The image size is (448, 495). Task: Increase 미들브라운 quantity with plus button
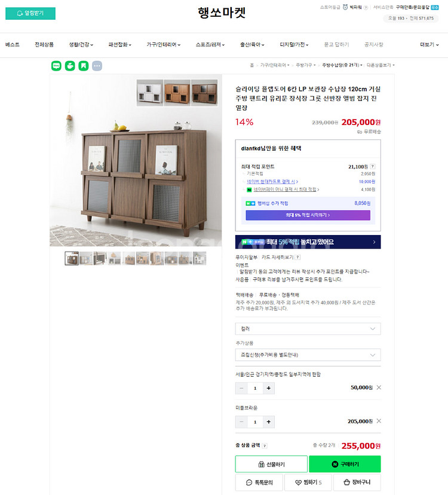coord(268,421)
